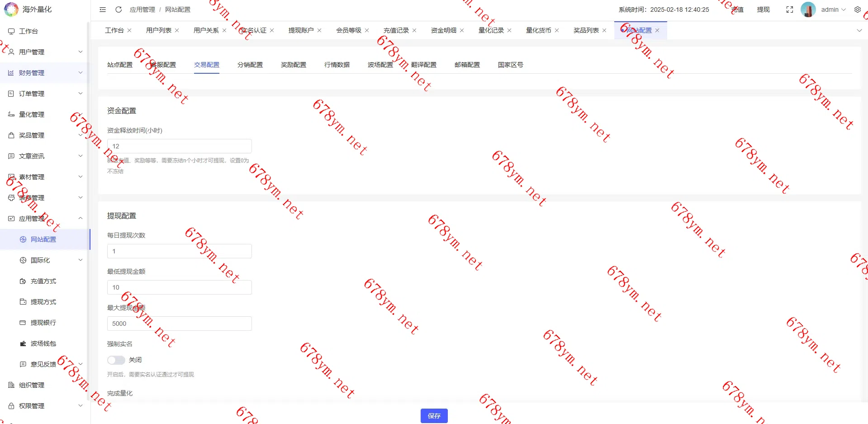The image size is (868, 424).
Task: Switch to the 邮箱配置 tab
Action: [x=467, y=65]
